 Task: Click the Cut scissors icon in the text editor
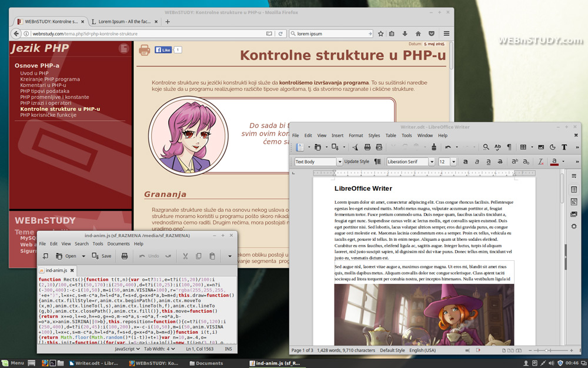[185, 256]
